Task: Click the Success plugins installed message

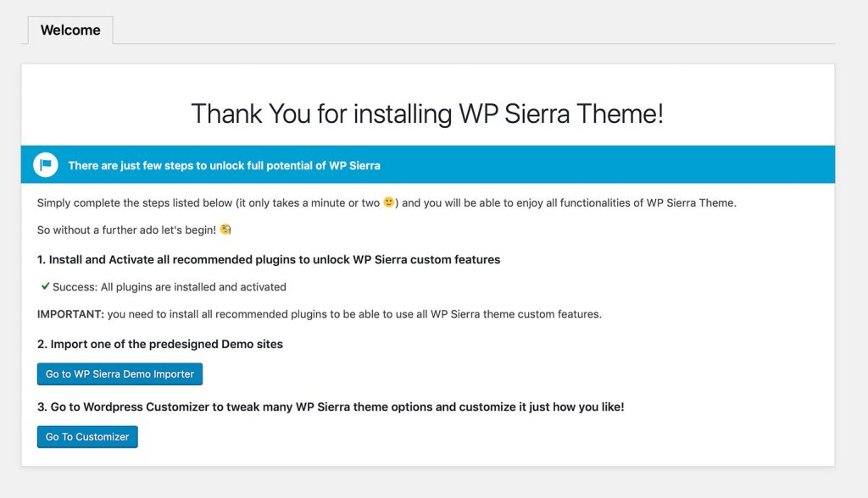Action: (170, 286)
